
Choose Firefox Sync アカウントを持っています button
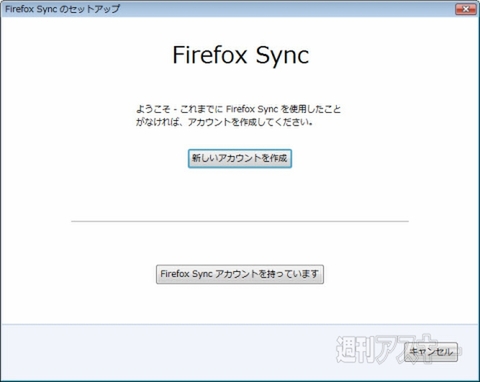point(240,274)
